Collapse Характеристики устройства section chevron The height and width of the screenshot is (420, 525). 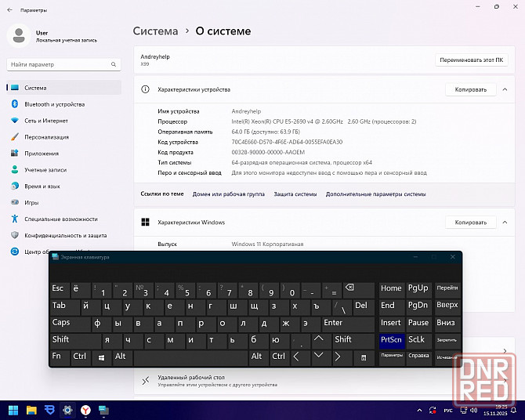(505, 89)
